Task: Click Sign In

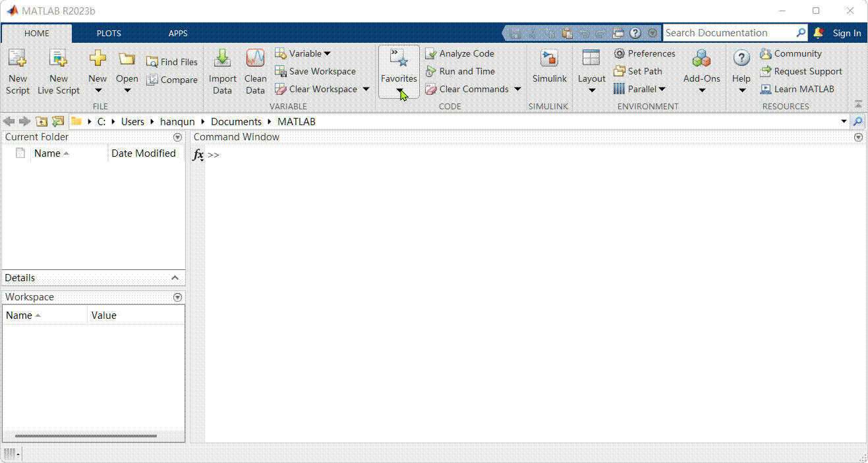Action: click(x=847, y=33)
